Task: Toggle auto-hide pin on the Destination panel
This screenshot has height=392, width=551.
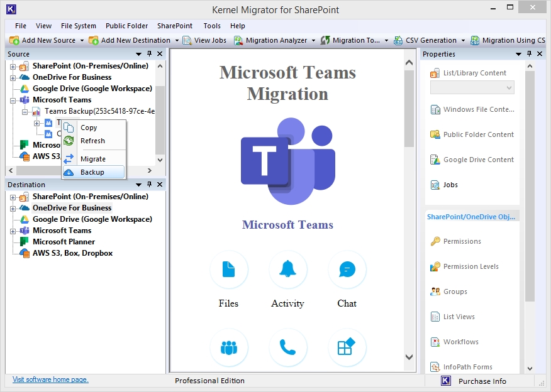Action: (149, 185)
